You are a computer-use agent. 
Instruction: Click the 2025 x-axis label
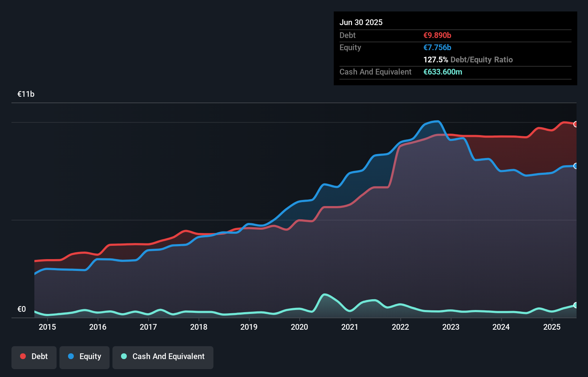(552, 327)
